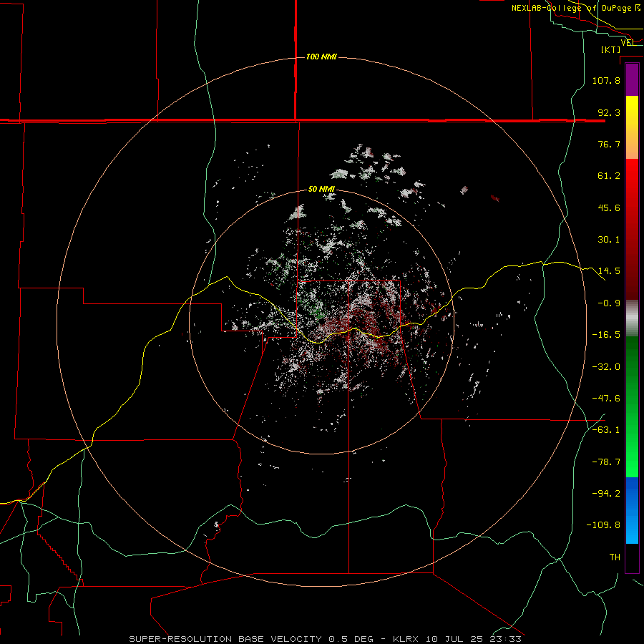Click the gray zero-velocity segment of color bar

[x=632, y=318]
